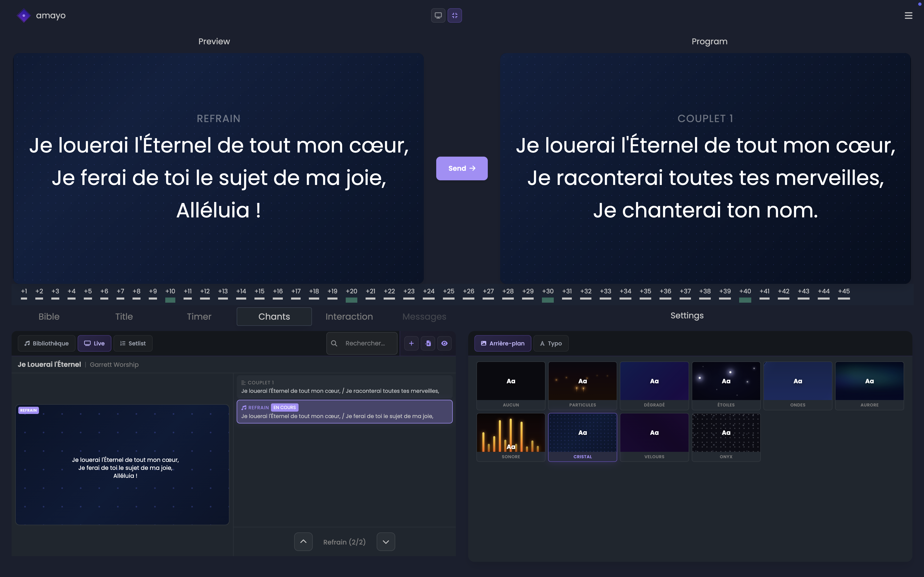The image size is (924, 577).
Task: Click the import chant file icon
Action: [x=428, y=343]
